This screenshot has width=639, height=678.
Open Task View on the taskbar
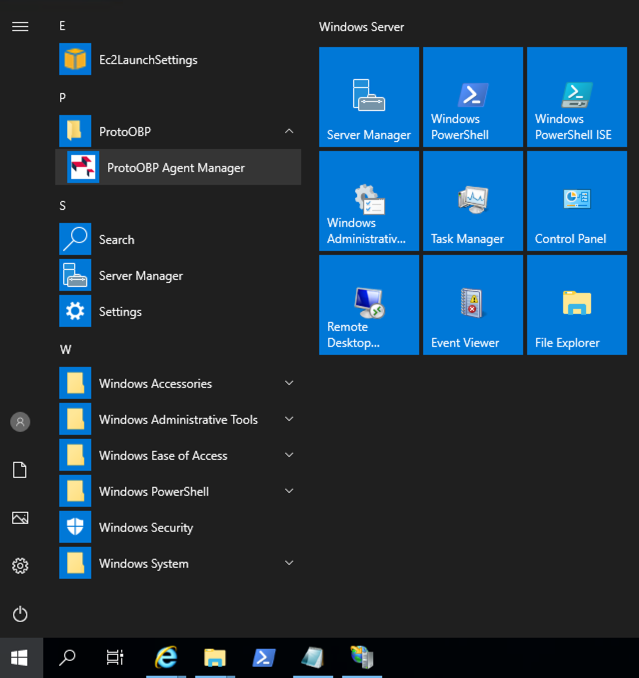click(115, 658)
